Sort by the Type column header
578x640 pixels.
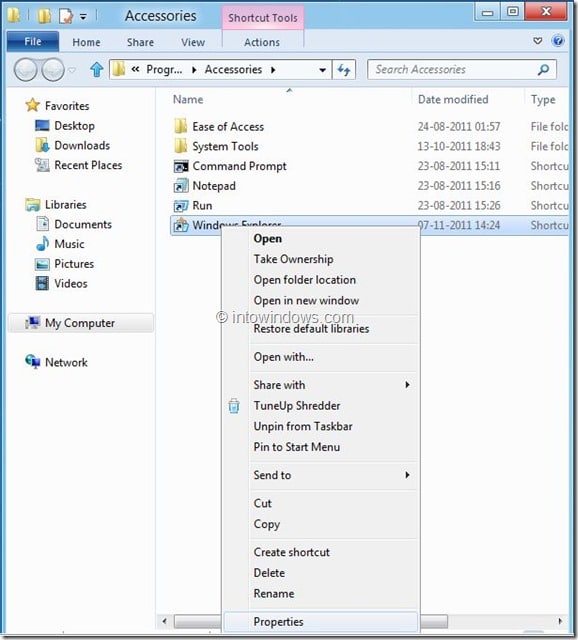click(543, 100)
